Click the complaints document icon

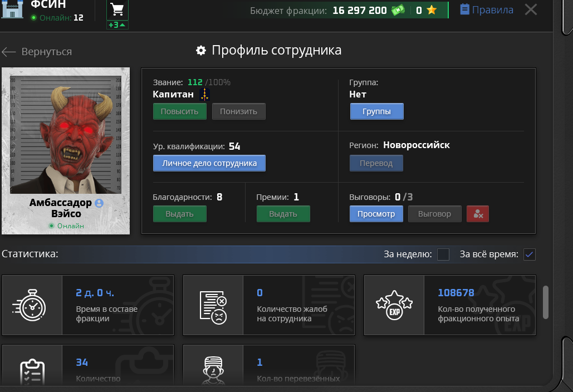point(213,307)
